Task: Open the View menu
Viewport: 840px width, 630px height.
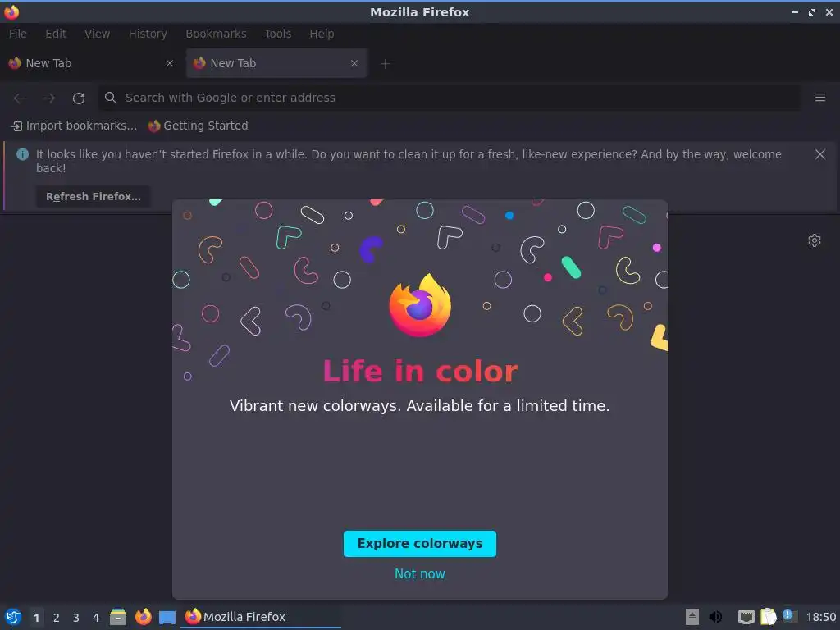Action: pos(97,34)
